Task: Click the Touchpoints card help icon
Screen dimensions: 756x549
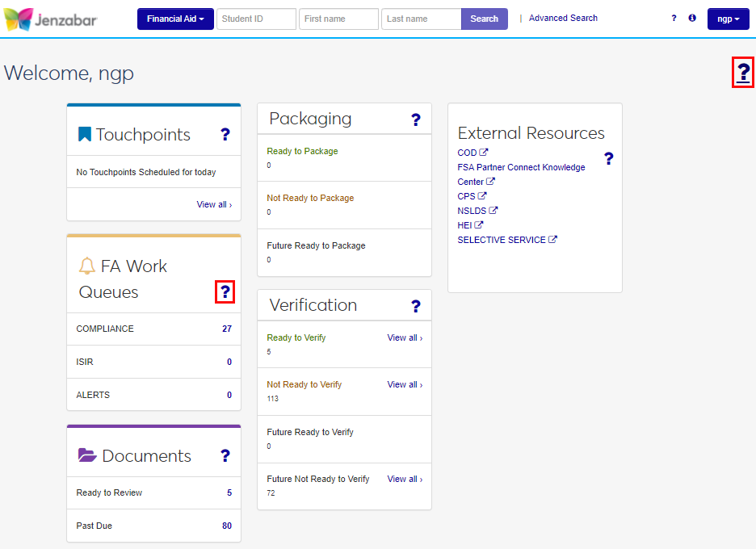Action: [225, 135]
